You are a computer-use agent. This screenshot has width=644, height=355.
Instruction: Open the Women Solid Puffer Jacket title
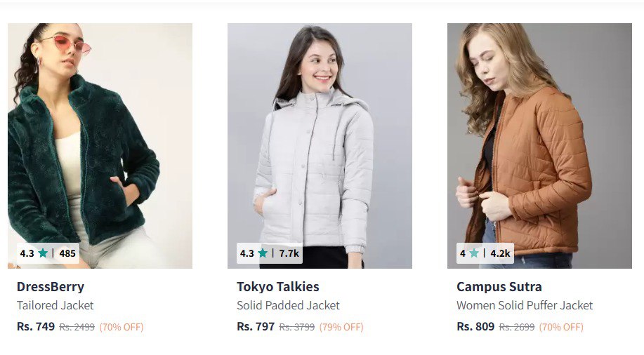pos(525,305)
